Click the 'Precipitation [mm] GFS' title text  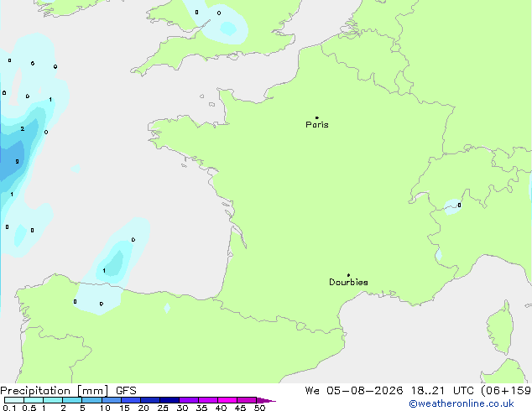point(68,391)
